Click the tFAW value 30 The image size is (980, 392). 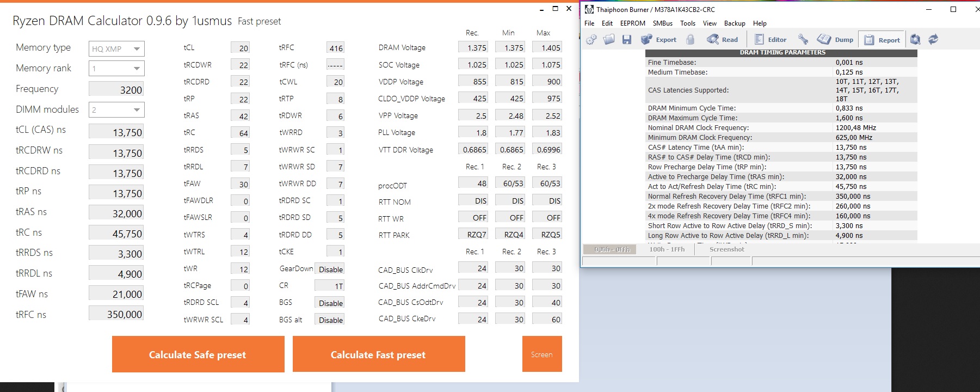click(x=241, y=184)
